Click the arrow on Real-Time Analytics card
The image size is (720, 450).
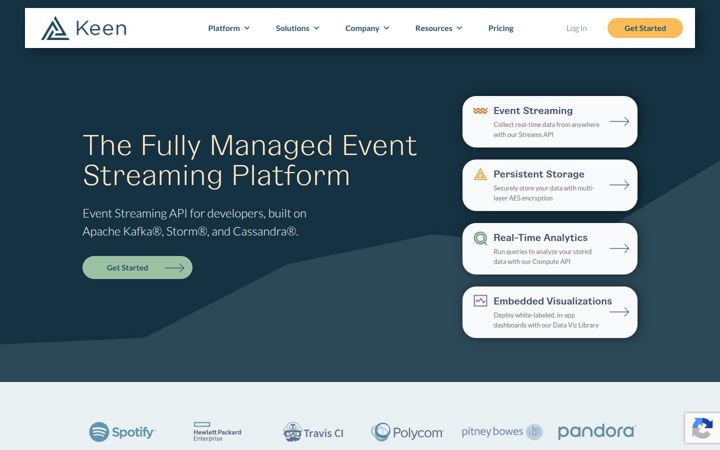click(x=619, y=248)
